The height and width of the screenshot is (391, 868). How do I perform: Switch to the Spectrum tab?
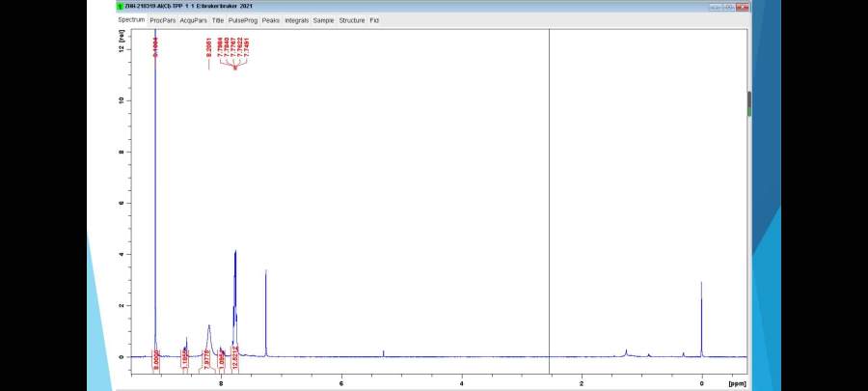point(132,20)
